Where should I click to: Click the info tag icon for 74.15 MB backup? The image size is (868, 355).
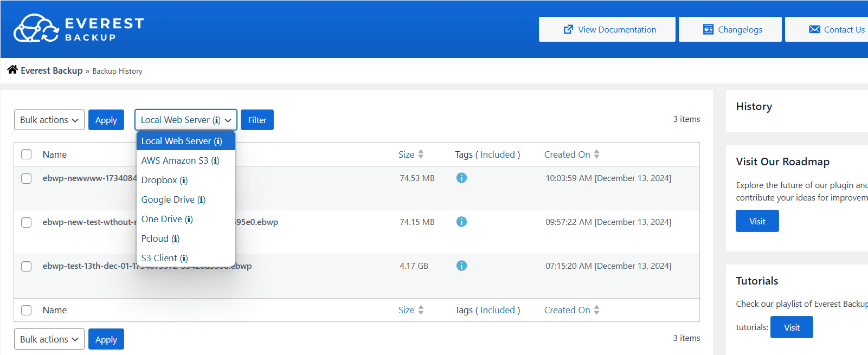pos(461,222)
